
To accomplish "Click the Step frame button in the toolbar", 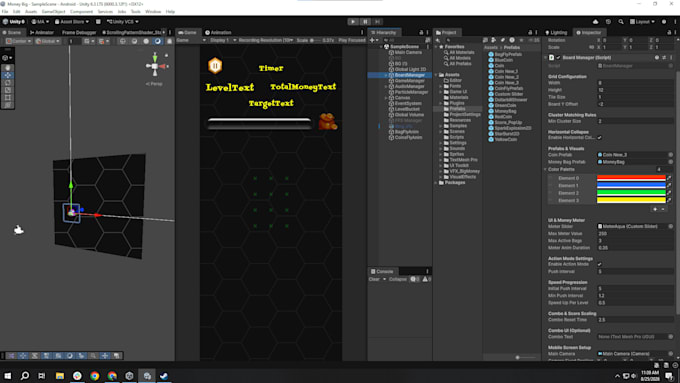I will 377,22.
